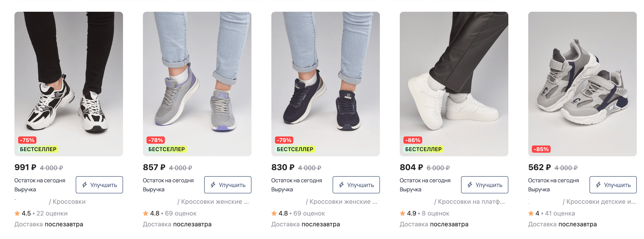Open black and white sneakers product image
The width and height of the screenshot is (644, 239).
click(69, 75)
